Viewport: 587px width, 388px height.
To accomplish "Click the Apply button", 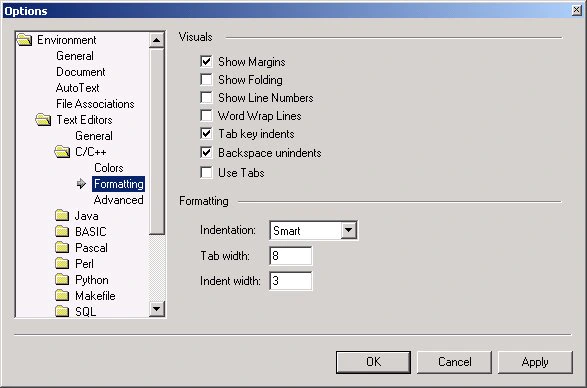I will tap(535, 362).
